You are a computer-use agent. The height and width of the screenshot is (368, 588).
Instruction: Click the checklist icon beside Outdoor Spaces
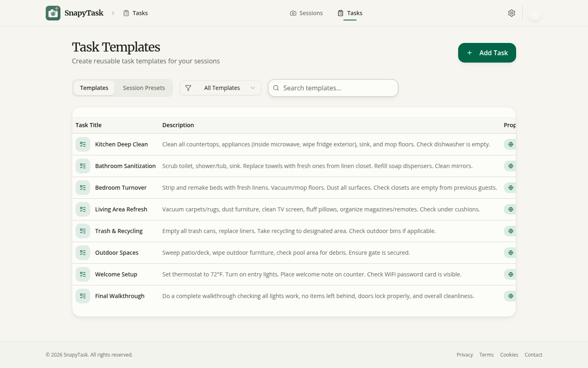(x=83, y=252)
